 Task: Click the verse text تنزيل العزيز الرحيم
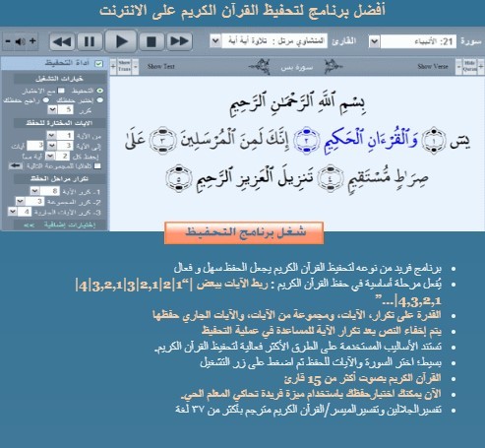coord(255,178)
